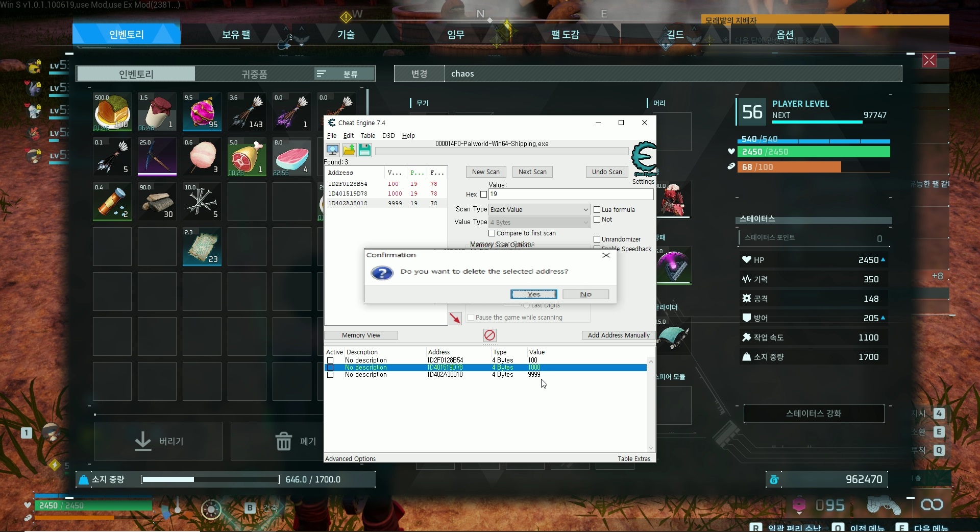The height and width of the screenshot is (532, 980).
Task: Select the pink fruit with count 95
Action: point(202,112)
